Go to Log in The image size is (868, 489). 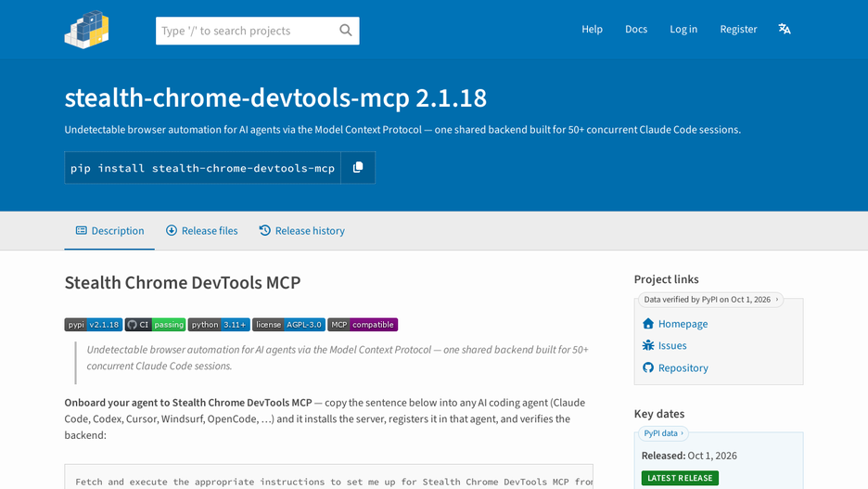[683, 29]
